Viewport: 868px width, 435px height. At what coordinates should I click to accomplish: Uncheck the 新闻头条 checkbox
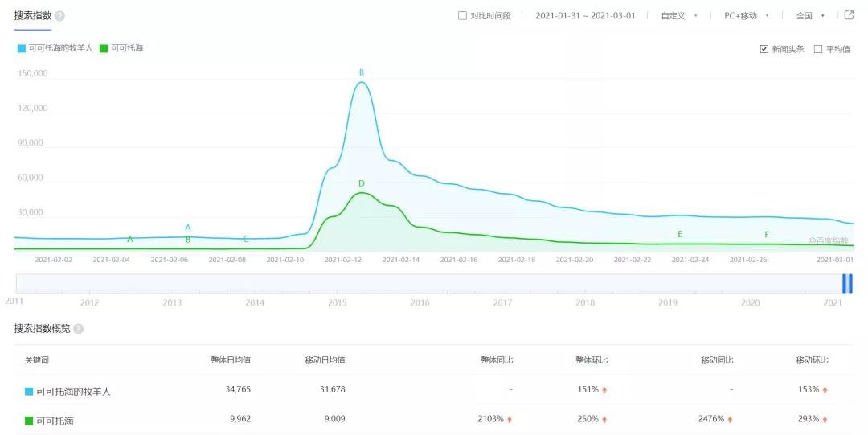pos(764,49)
